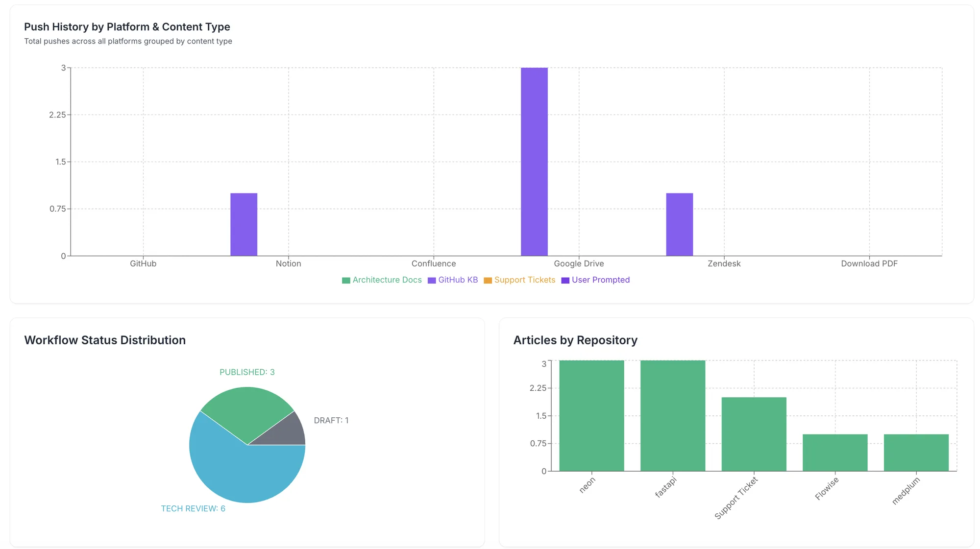980x549 pixels.
Task: Click the User Prompted legend swatch
Action: point(565,280)
